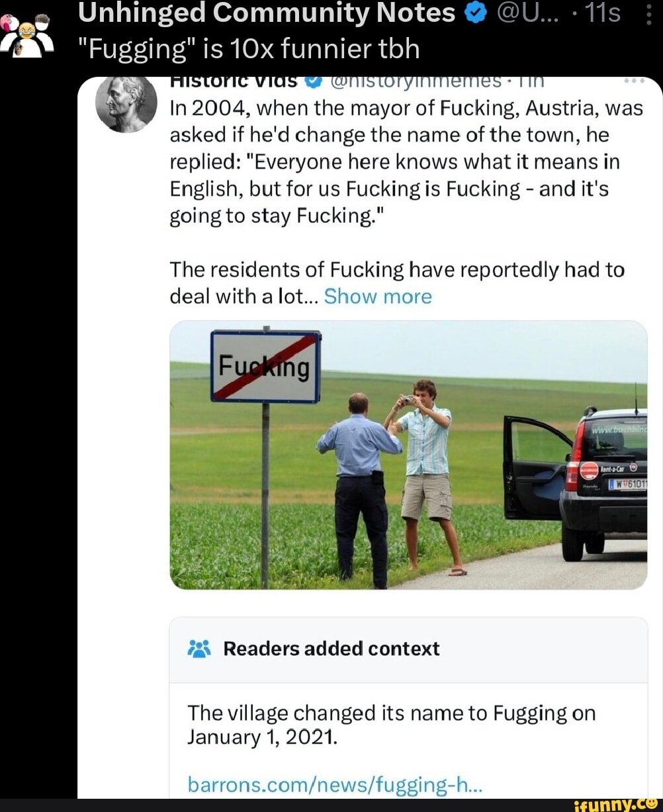
Task: Click the "Fugging is 10x funnier" post text
Action: [248, 48]
